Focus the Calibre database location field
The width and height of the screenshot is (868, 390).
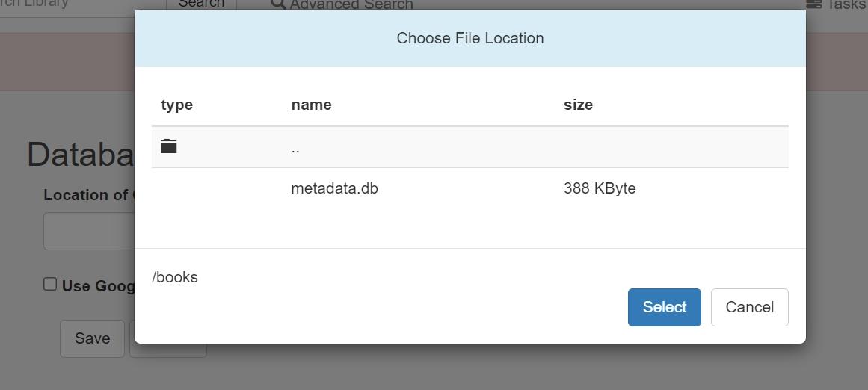tap(88, 232)
